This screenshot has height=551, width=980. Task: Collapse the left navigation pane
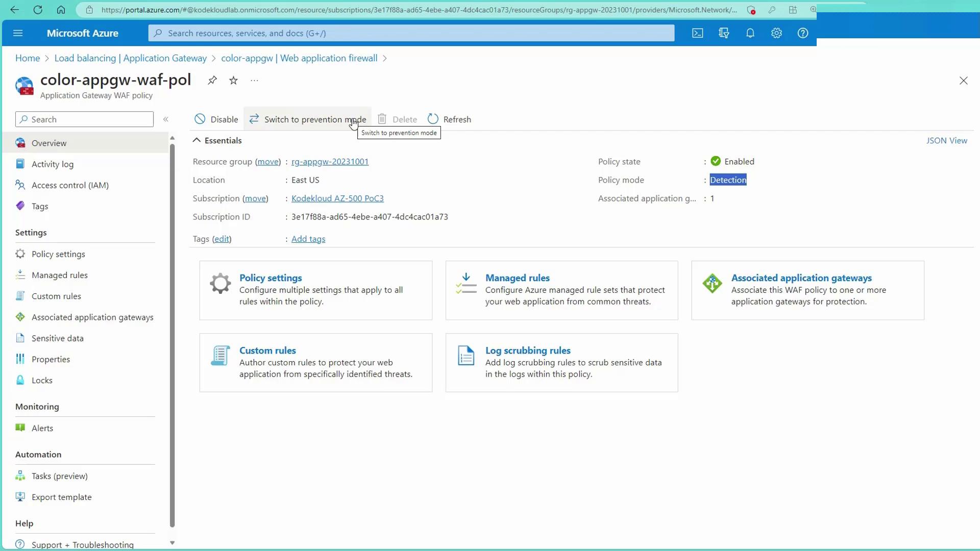[166, 119]
